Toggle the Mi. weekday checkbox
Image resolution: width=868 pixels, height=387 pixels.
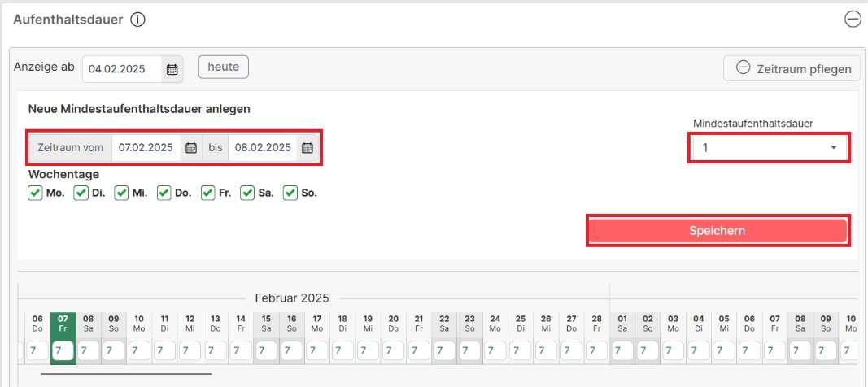tap(121, 193)
